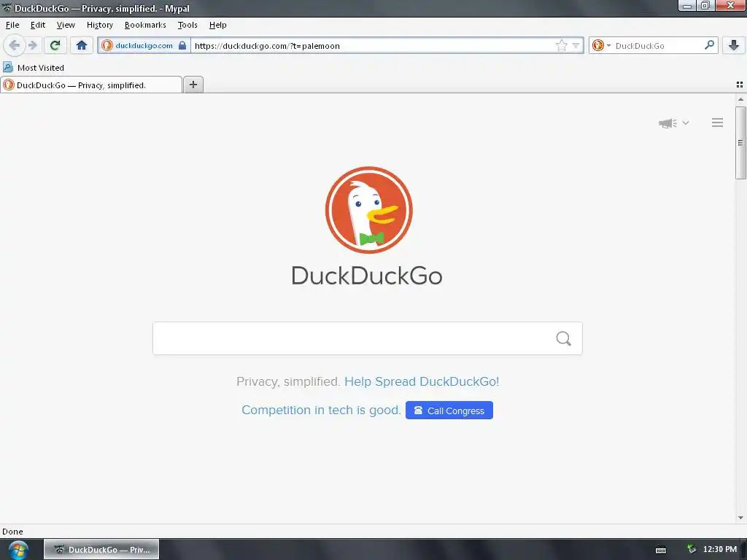Click the vertical scrollbar thumb
This screenshot has height=560, width=747.
(x=740, y=143)
